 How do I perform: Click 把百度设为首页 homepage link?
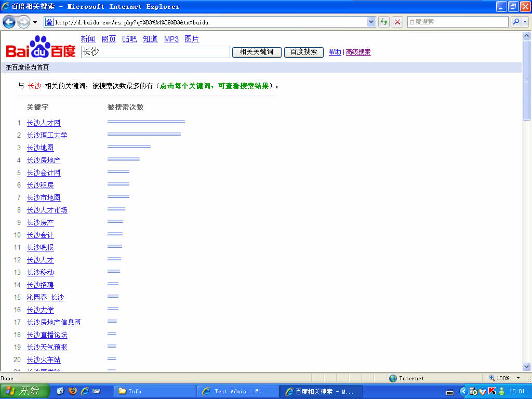pyautogui.click(x=27, y=68)
